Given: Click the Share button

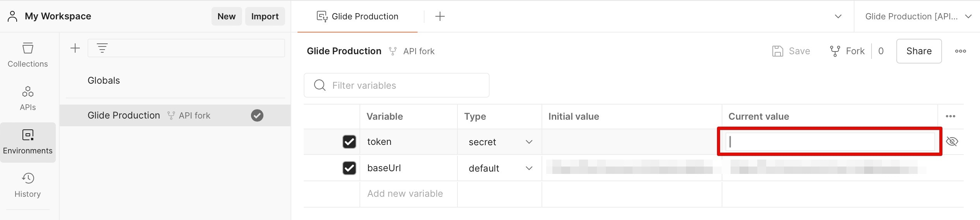Looking at the screenshot, I should [x=918, y=51].
